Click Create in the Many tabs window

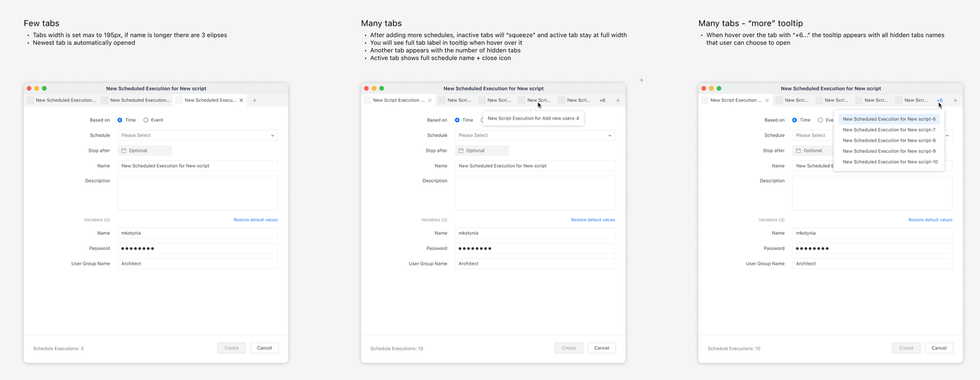coord(569,348)
